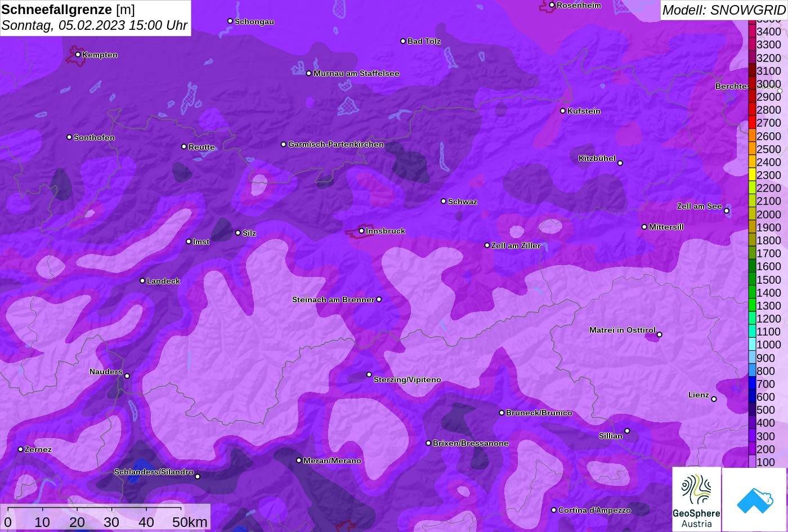The width and height of the screenshot is (788, 532).
Task: Click the 50km distance scale bar
Action: tap(105, 516)
